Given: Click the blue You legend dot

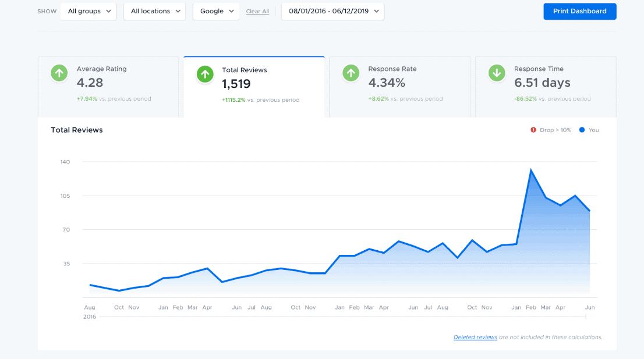Looking at the screenshot, I should (x=582, y=130).
